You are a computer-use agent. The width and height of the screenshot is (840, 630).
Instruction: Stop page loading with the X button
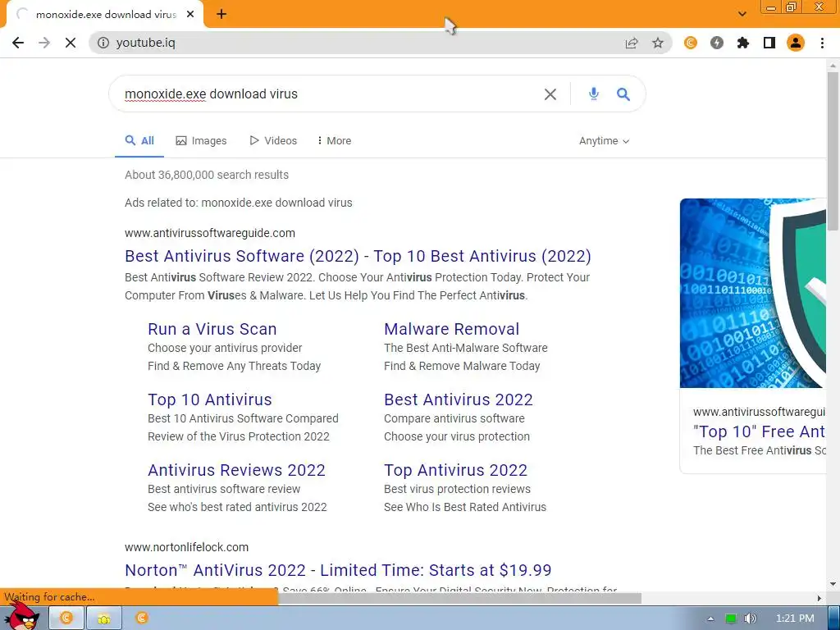[71, 43]
